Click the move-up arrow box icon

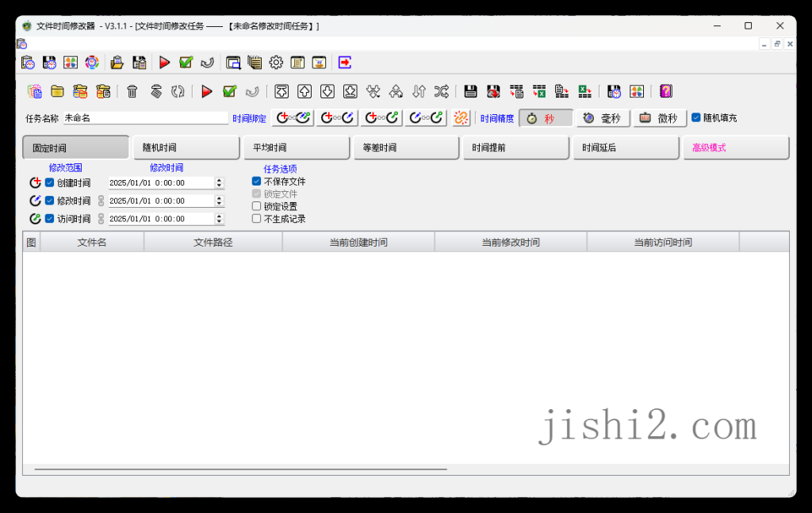pos(304,92)
